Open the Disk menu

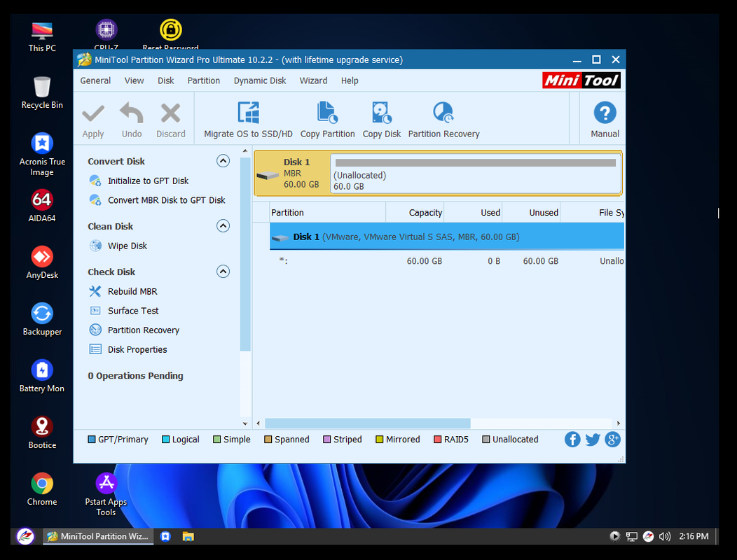(x=165, y=80)
